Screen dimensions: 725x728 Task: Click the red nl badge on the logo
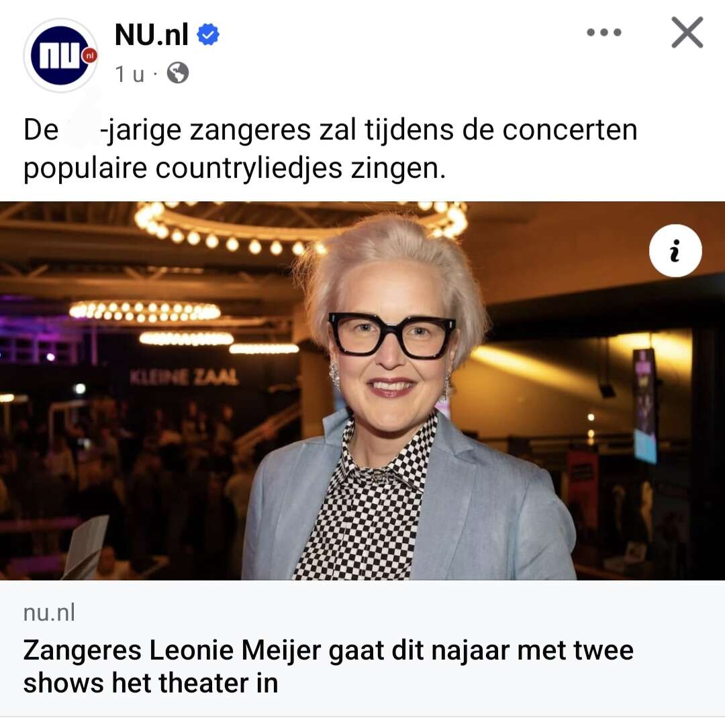(x=90, y=56)
